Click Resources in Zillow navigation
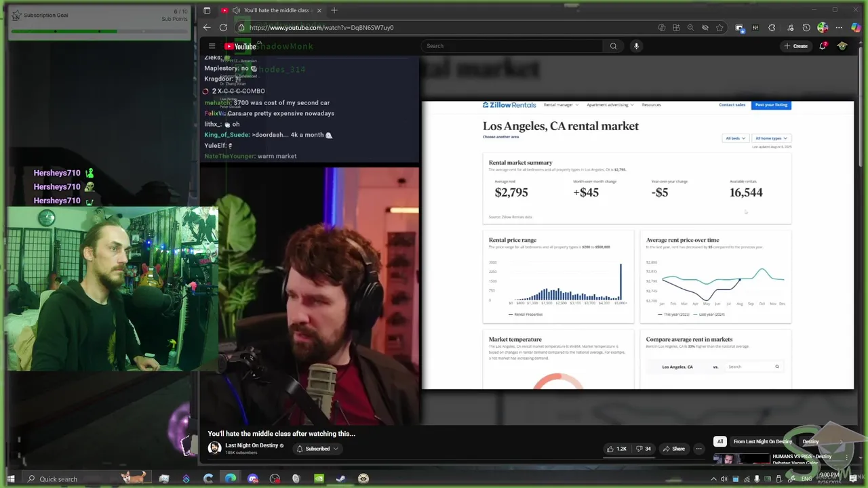Screen dimensions: 868x488 click(651, 105)
